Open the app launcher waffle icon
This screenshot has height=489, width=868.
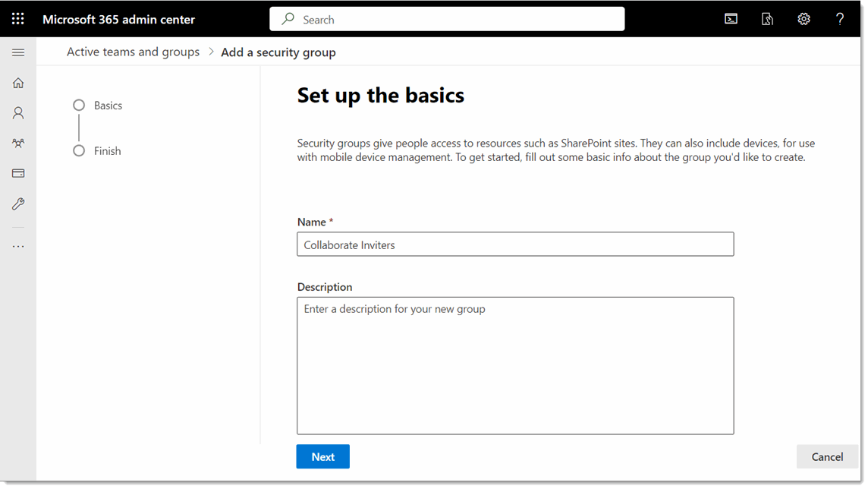pyautogui.click(x=18, y=18)
